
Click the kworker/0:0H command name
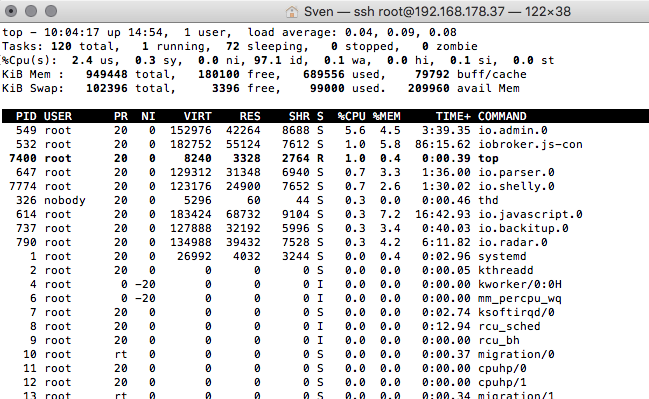tap(520, 285)
